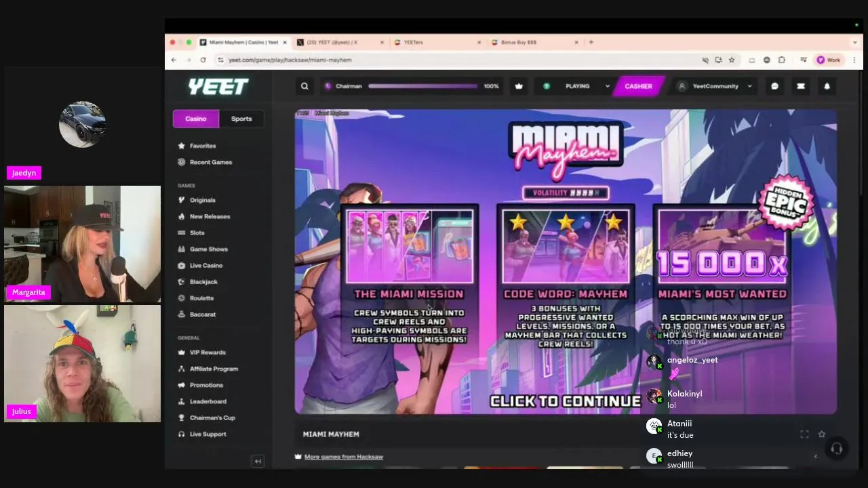Open the site search icon
Image resolution: width=868 pixels, height=488 pixels.
[x=304, y=86]
